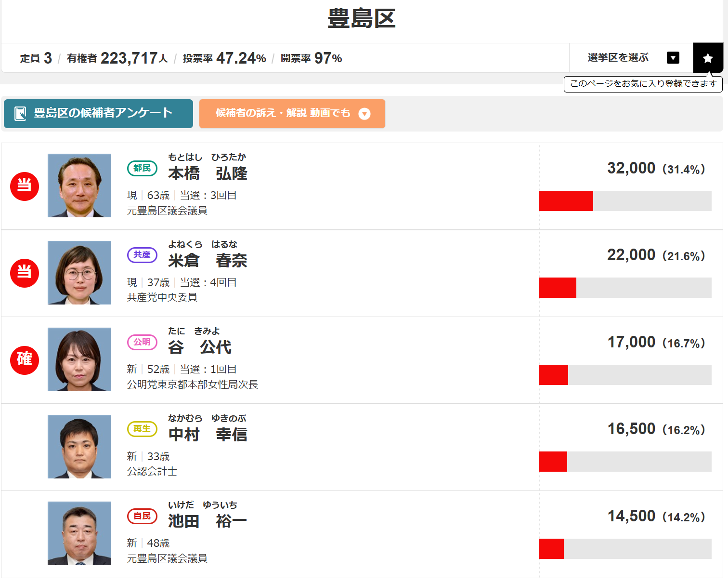Click the 当 elected badge beside 米倉 春奈

[25, 273]
